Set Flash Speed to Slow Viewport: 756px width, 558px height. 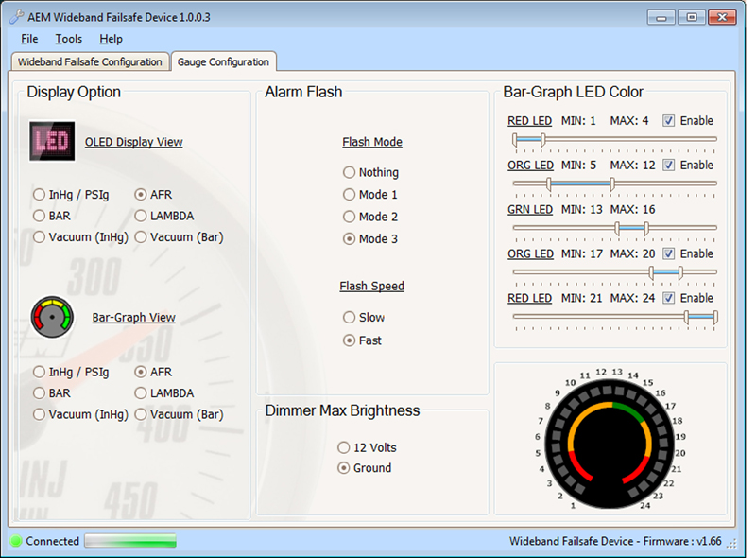349,317
